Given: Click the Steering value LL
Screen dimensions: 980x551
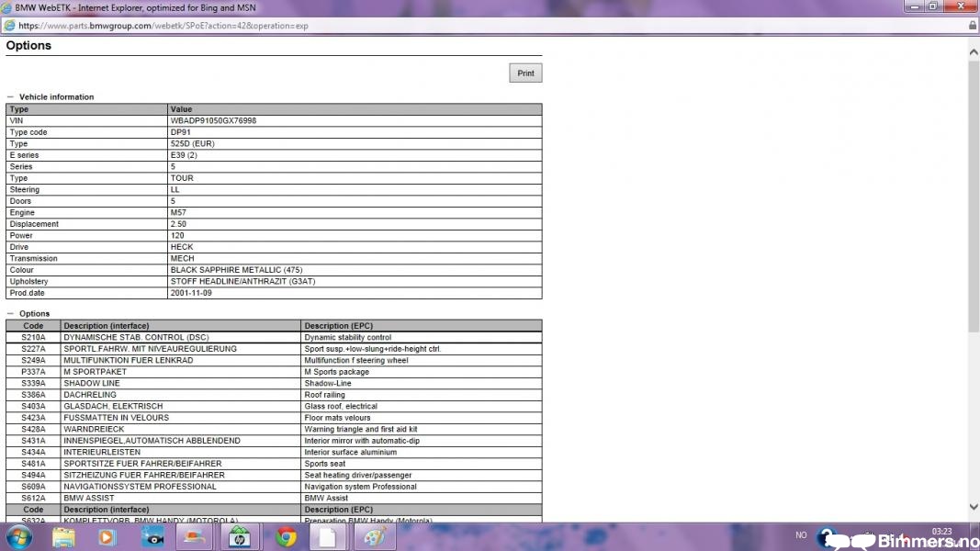Looking at the screenshot, I should tap(175, 189).
